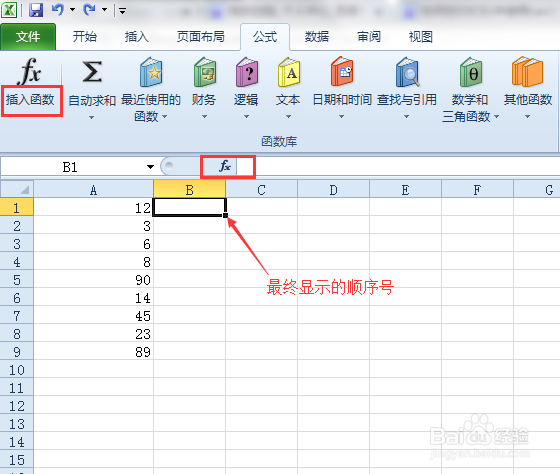Open the Lookup & Reference (查找与引用) icon
The width and height of the screenshot is (560, 474).
click(407, 72)
